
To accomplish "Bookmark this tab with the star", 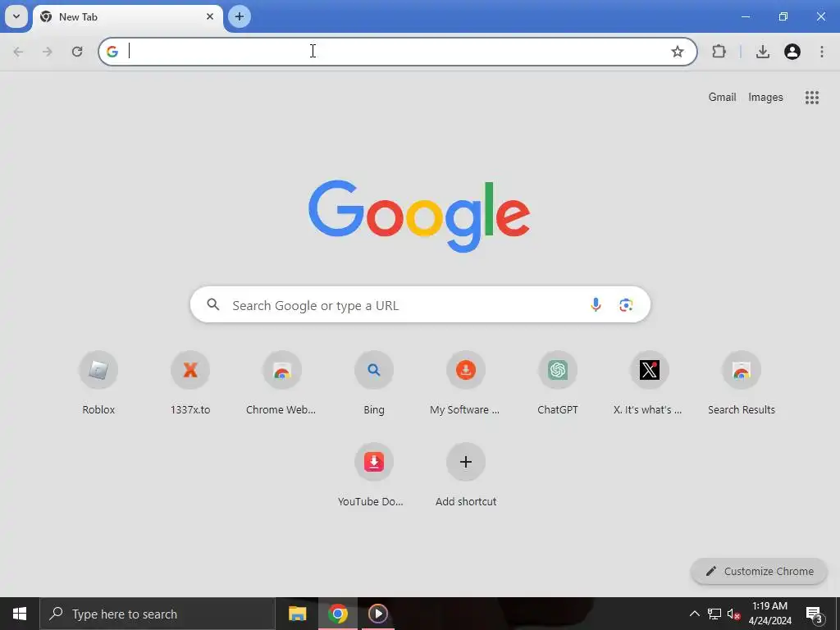I will [677, 52].
